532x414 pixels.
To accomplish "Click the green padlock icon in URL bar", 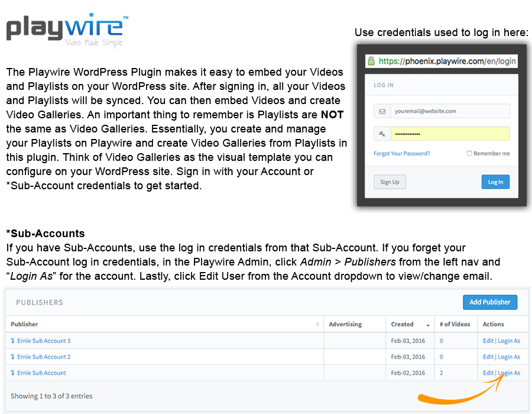I will tap(371, 61).
